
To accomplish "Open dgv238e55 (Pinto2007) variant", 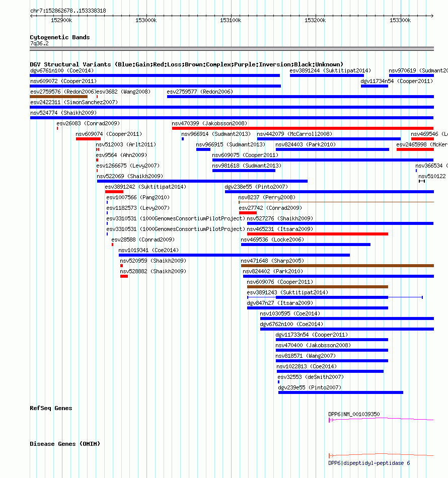I will tap(329, 192).
